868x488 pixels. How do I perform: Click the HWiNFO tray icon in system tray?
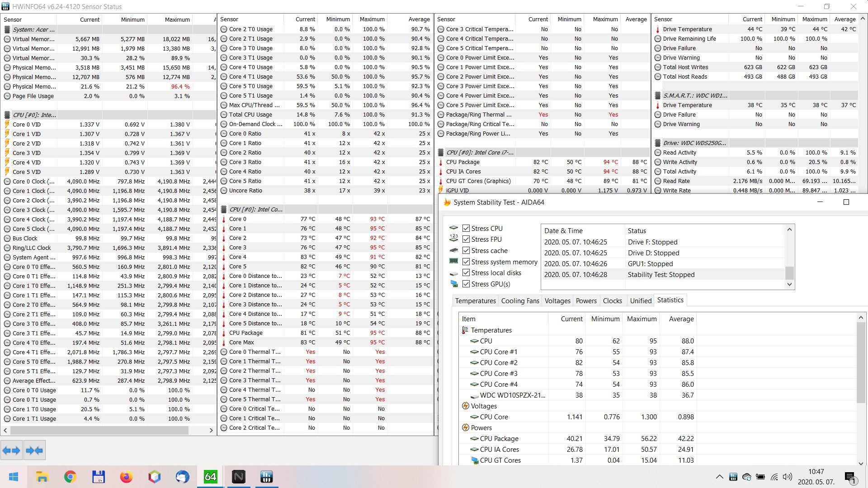[733, 477]
